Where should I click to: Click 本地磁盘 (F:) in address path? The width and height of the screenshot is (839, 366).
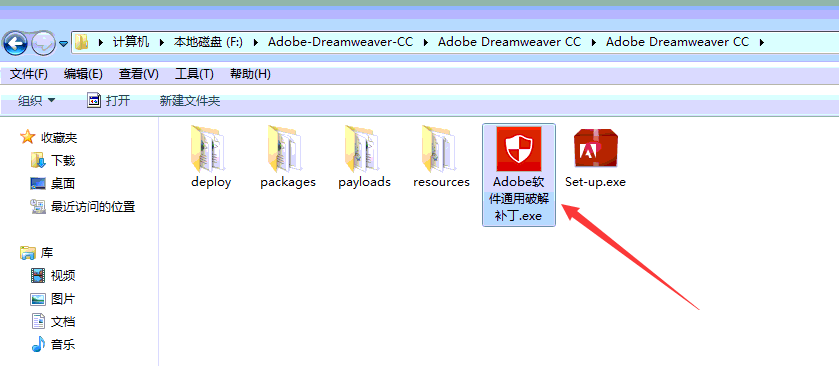pos(208,42)
